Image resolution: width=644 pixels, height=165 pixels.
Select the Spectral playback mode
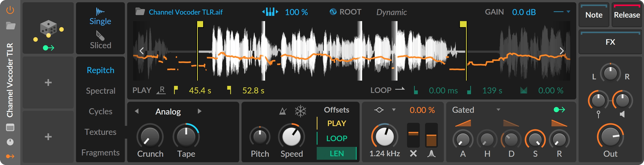(101, 91)
